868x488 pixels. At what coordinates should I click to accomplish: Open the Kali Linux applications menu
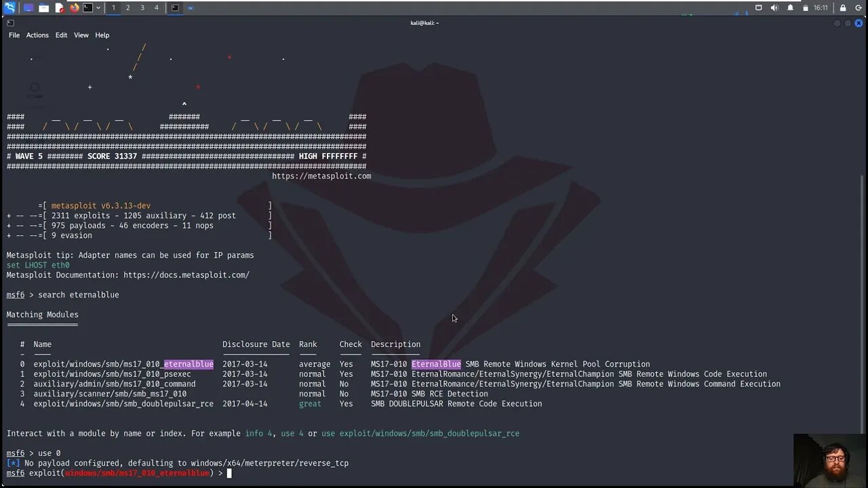9,7
